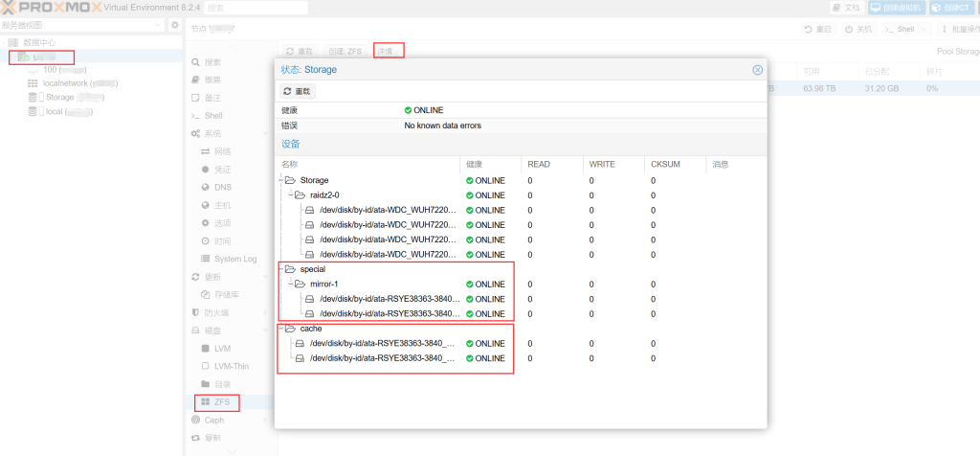Sort by CKSUM column header

pyautogui.click(x=675, y=165)
